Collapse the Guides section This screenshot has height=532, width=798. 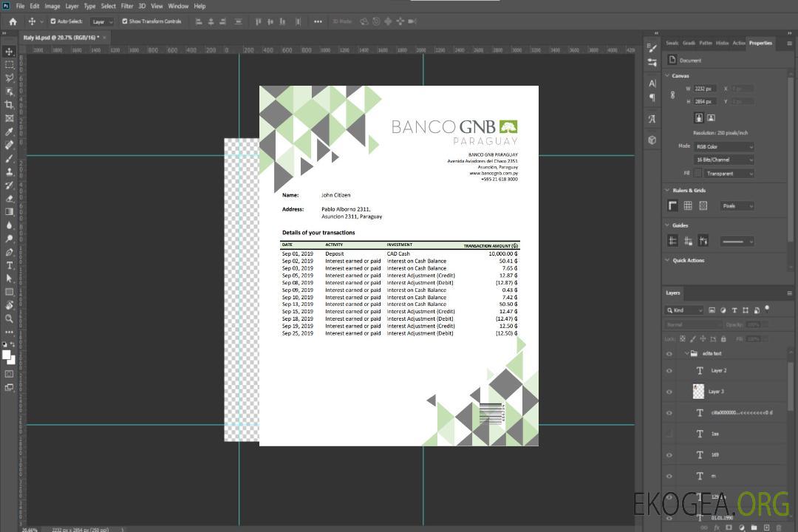tap(668, 225)
